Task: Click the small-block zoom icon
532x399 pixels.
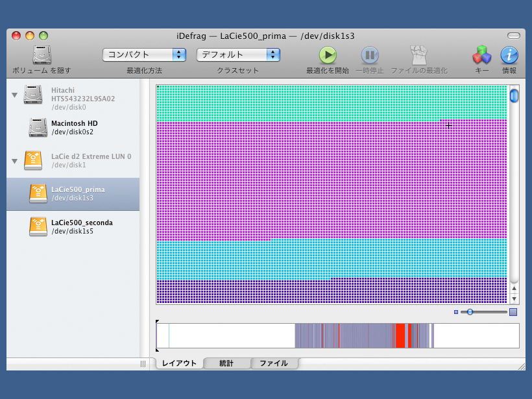Action: (456, 312)
